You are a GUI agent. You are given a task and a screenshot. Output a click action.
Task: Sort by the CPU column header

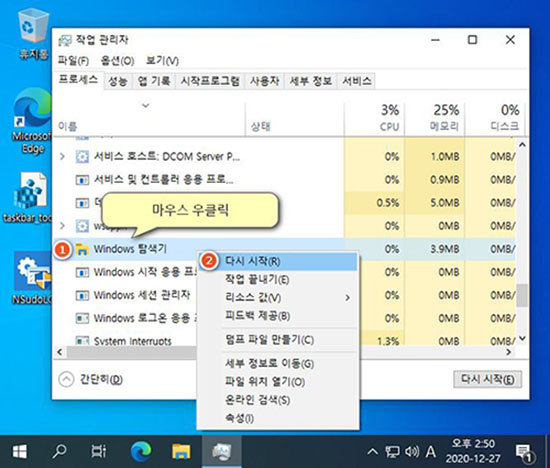(374, 119)
